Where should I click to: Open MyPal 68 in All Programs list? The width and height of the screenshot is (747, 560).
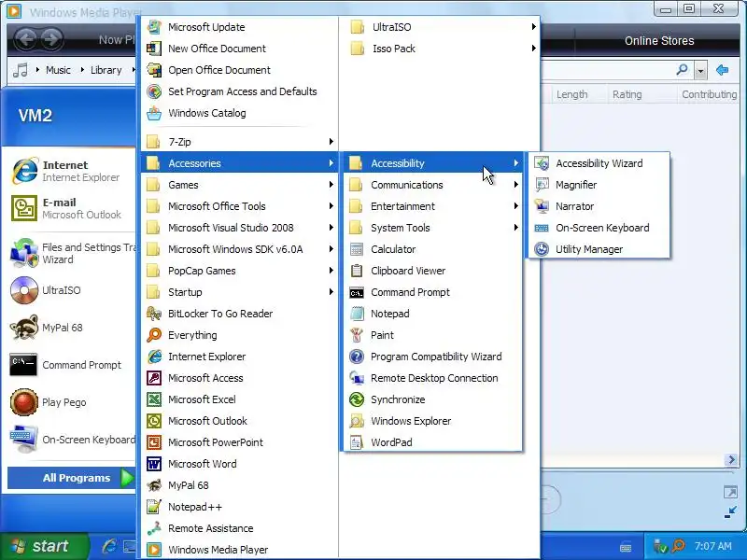click(x=240, y=485)
